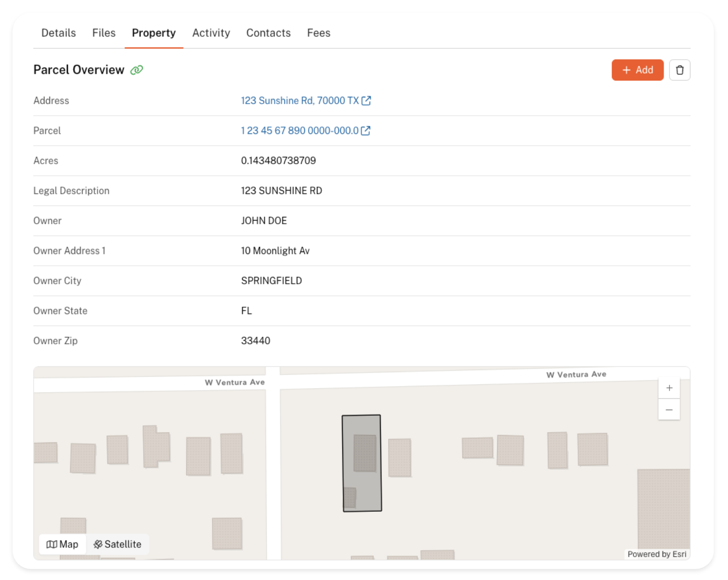Open the Files tab
728x580 pixels.
[x=104, y=33]
